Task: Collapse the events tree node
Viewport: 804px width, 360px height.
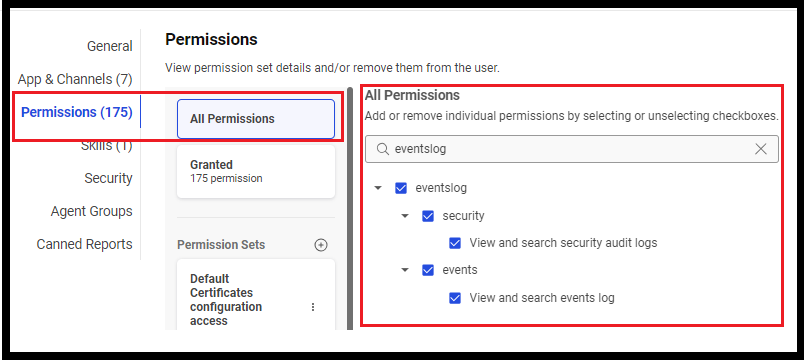Action: [405, 270]
